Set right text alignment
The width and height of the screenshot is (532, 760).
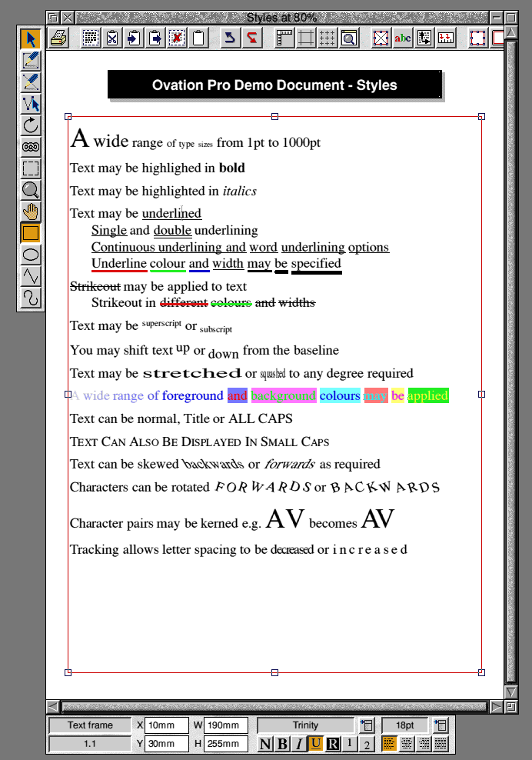(x=424, y=744)
